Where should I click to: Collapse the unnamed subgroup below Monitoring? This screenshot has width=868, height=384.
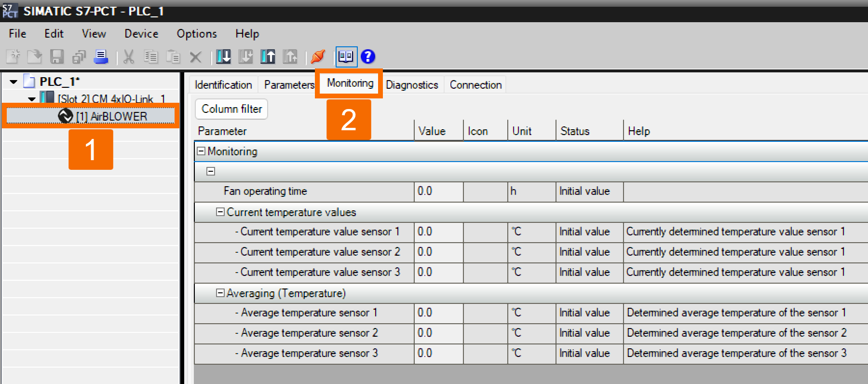[x=211, y=171]
